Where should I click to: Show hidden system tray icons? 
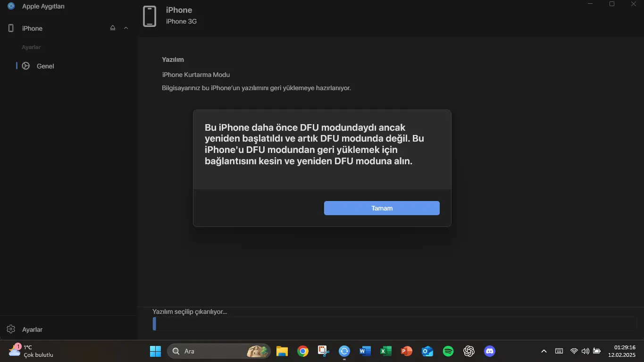coord(544,351)
